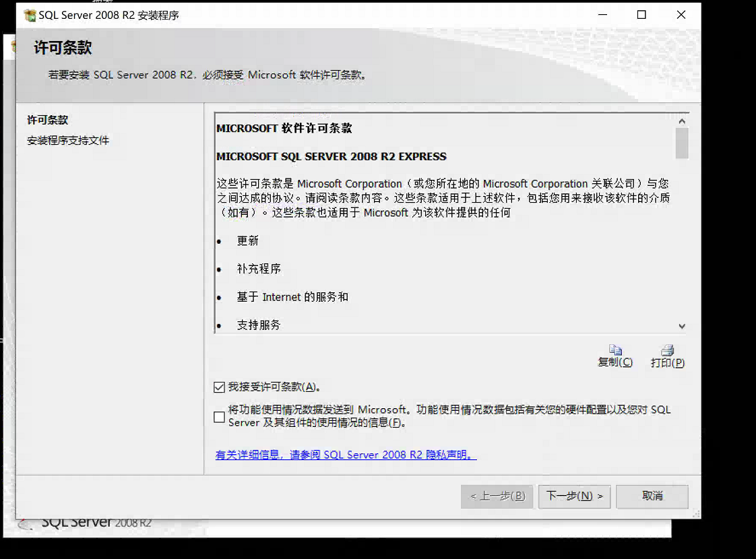756x559 pixels.
Task: Click the 补充程序 bullet item
Action: [259, 269]
